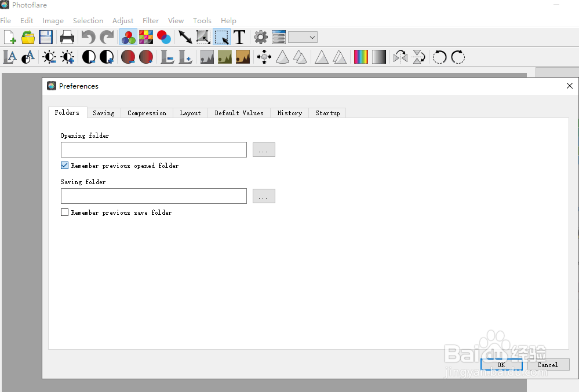
Task: Select the diagonal double-arrow resize tool
Action: pos(185,37)
